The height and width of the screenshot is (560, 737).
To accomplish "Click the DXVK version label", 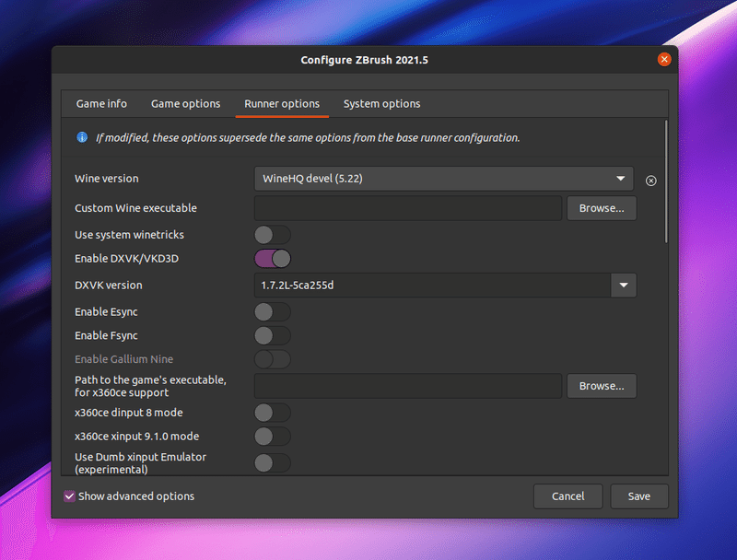I will (108, 286).
